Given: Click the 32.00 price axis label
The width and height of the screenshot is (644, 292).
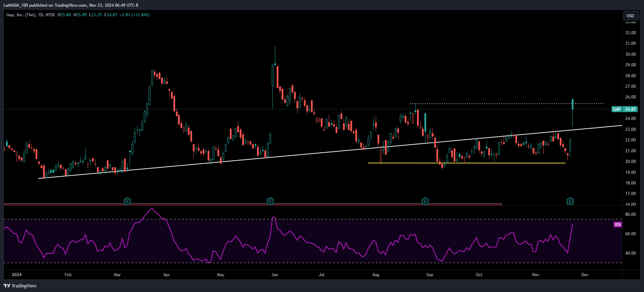Looking at the screenshot, I should (630, 33).
